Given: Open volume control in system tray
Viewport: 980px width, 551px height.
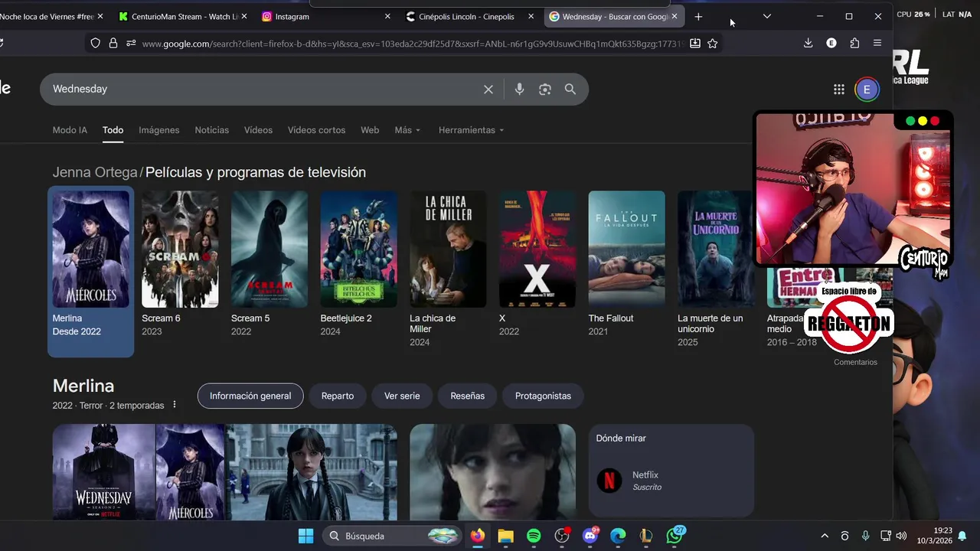Looking at the screenshot, I should (901, 536).
